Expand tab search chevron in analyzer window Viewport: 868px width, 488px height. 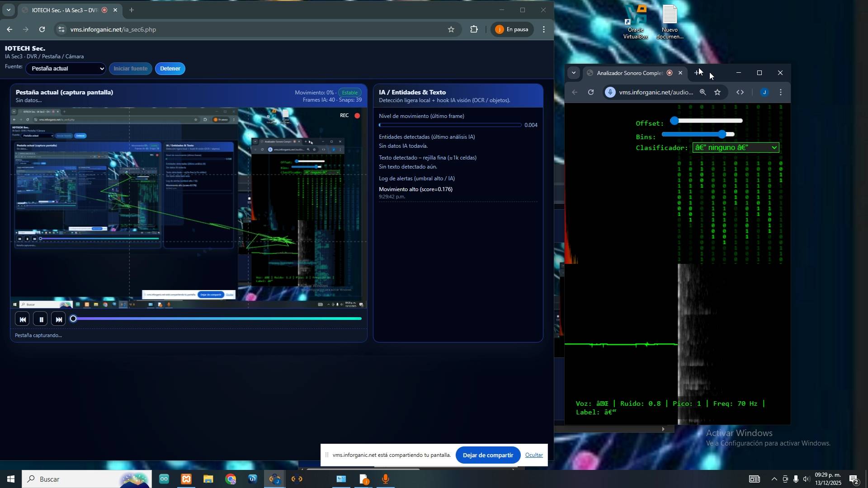tap(574, 73)
